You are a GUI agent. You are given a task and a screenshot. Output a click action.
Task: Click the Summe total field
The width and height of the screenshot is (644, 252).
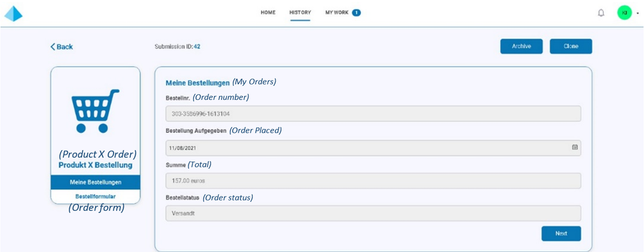pos(373,180)
